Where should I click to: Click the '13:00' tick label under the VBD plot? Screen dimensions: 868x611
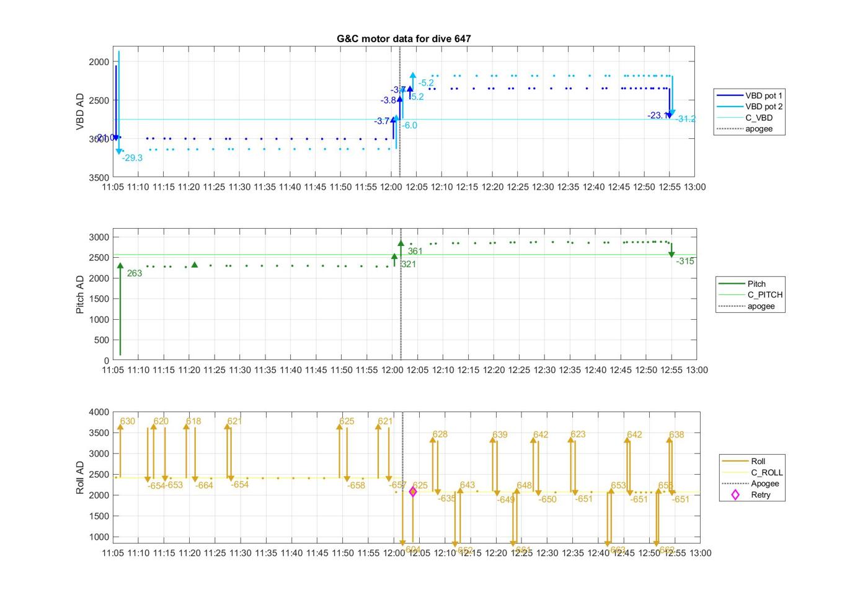pos(694,187)
